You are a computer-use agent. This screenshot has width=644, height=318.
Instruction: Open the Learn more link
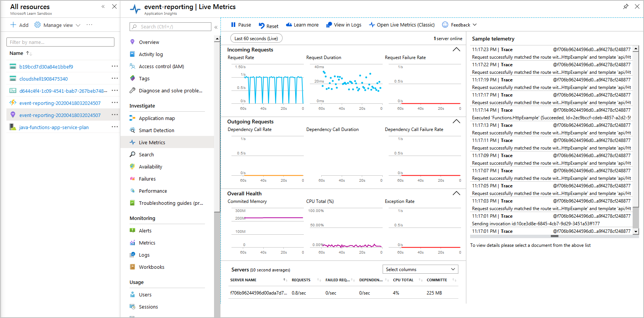(302, 25)
